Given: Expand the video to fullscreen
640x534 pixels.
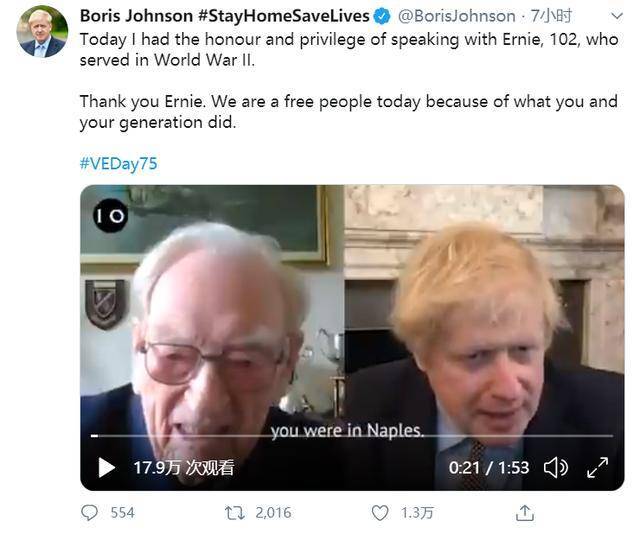Looking at the screenshot, I should pyautogui.click(x=597, y=467).
